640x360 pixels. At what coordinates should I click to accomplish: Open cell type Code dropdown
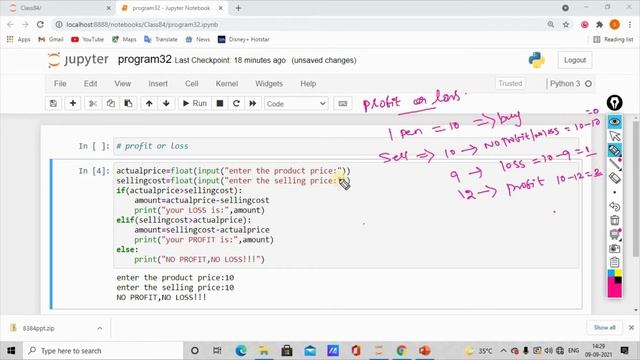click(296, 104)
